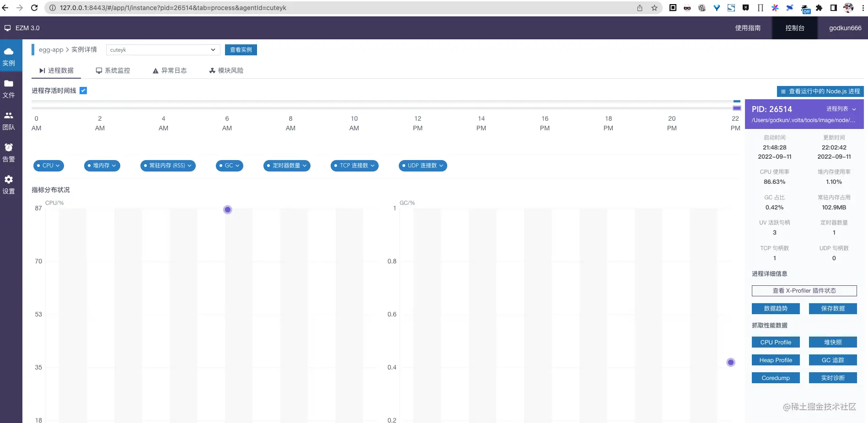Expand the TCP 连接数 dropdown
The image size is (868, 423).
tap(354, 166)
